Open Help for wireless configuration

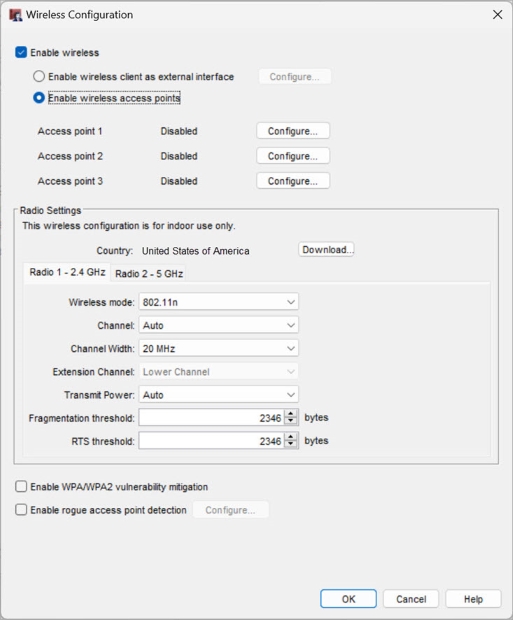pyautogui.click(x=473, y=599)
